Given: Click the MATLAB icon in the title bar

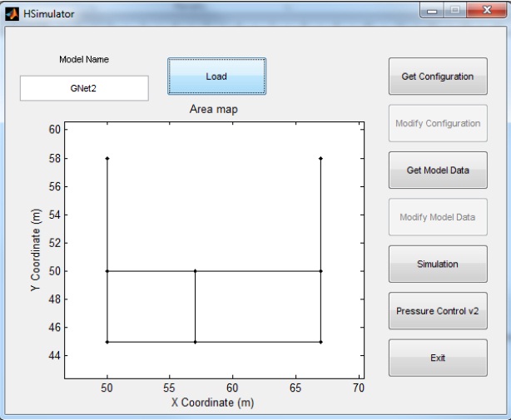Looking at the screenshot, I should [x=12, y=14].
